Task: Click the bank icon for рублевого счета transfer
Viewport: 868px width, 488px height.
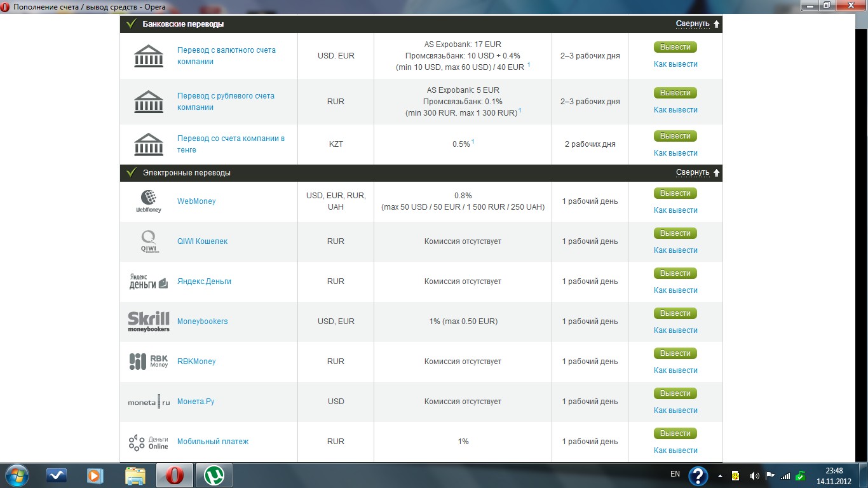Action: 149,102
